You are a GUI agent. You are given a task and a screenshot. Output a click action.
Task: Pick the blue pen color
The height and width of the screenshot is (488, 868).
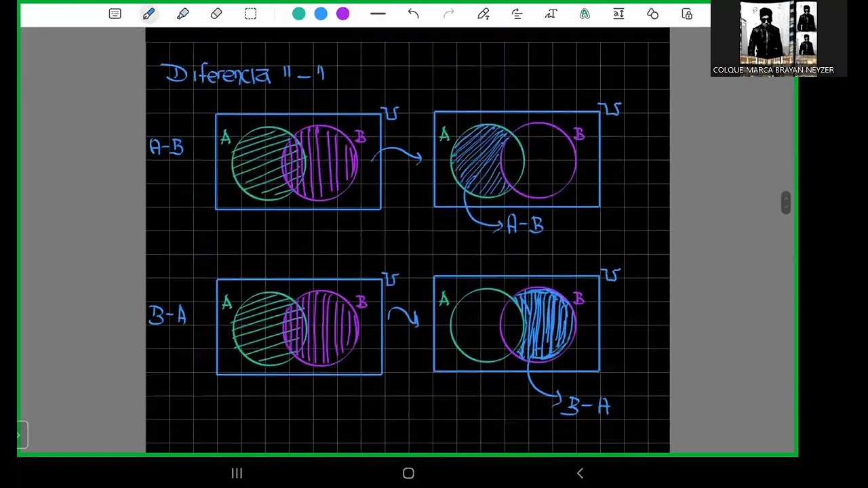tap(321, 14)
